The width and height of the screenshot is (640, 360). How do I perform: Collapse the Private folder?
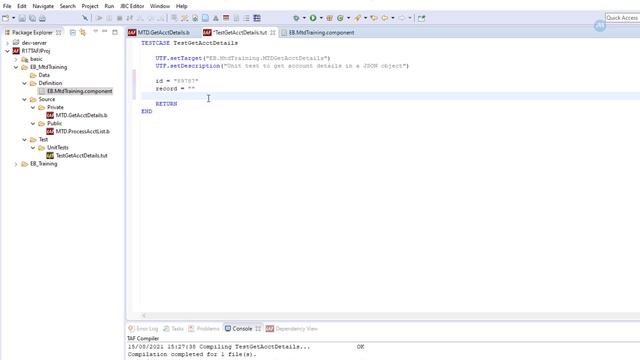[33, 107]
